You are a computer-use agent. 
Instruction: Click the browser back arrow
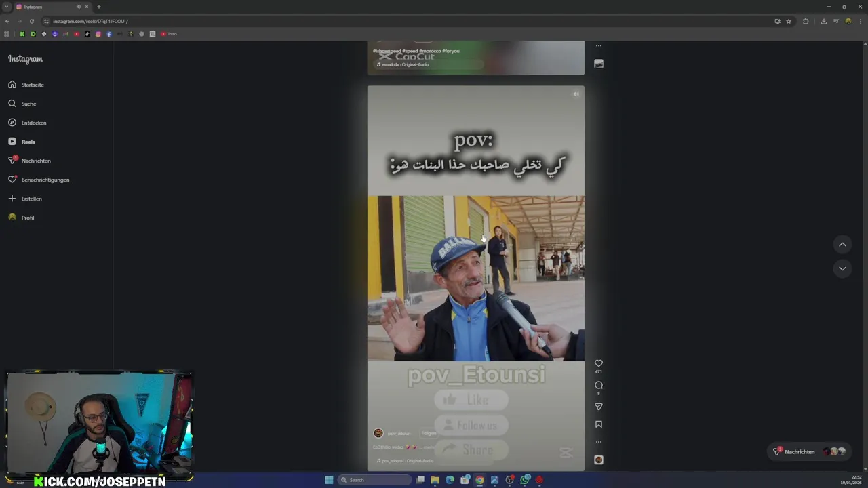7,21
